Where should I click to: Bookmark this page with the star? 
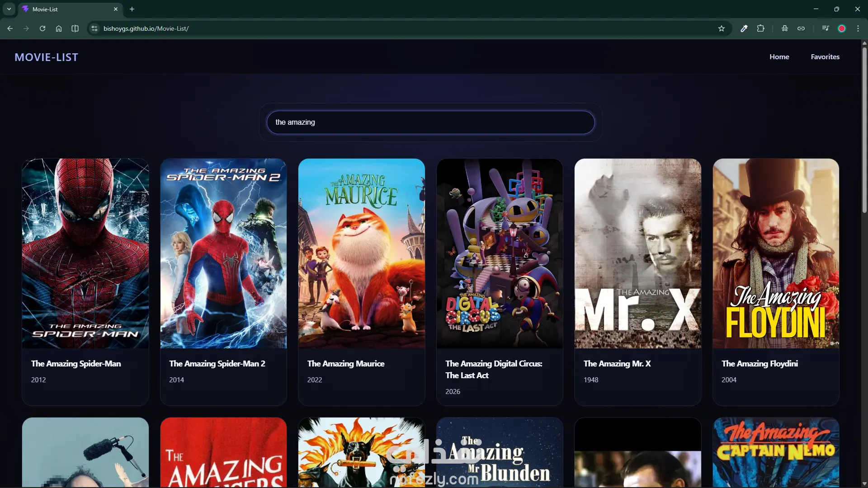pyautogui.click(x=722, y=28)
